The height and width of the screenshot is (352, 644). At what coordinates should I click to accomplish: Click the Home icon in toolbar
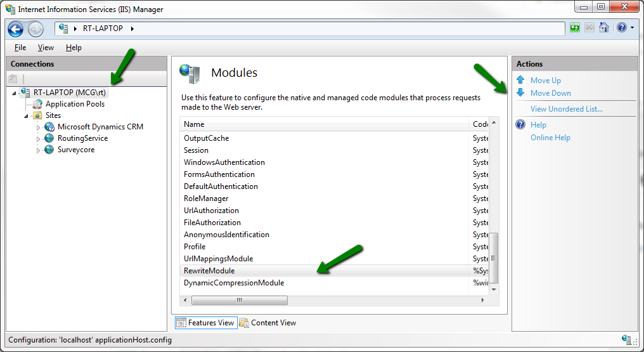604,28
